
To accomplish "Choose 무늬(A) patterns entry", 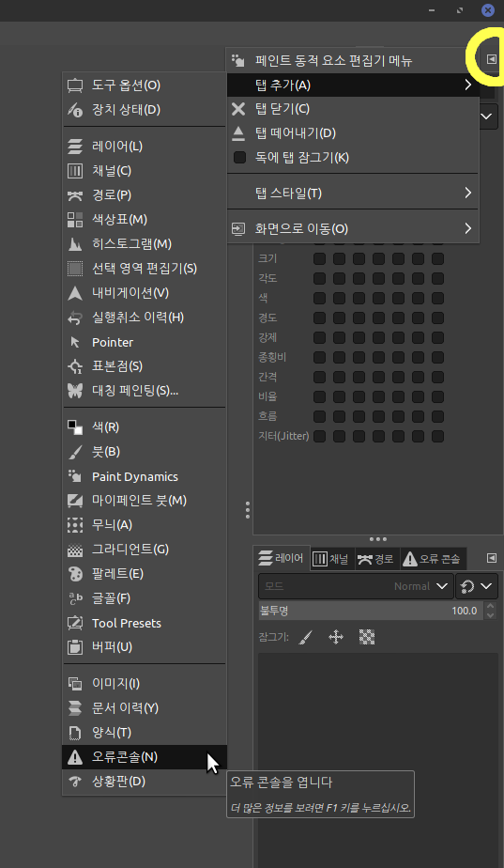I will (144, 525).
